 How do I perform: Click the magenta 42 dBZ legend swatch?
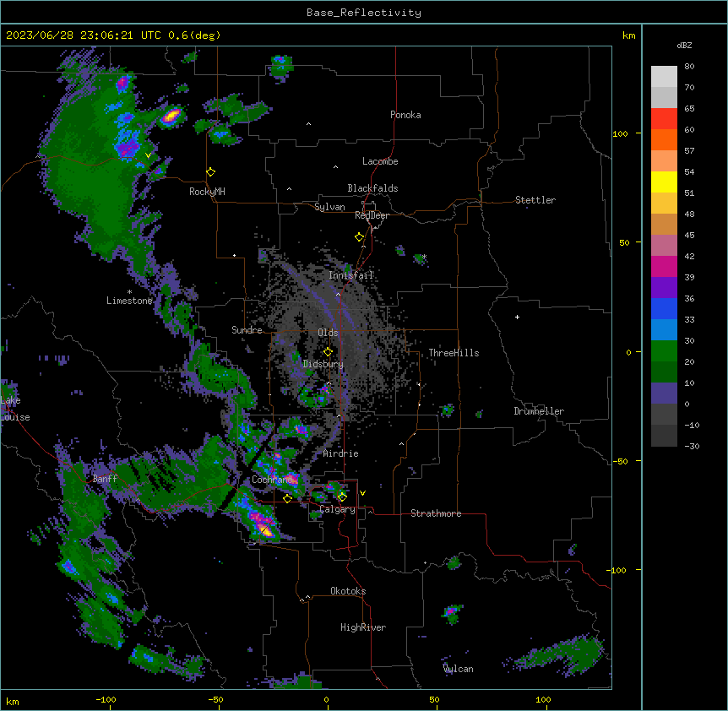[x=664, y=266]
